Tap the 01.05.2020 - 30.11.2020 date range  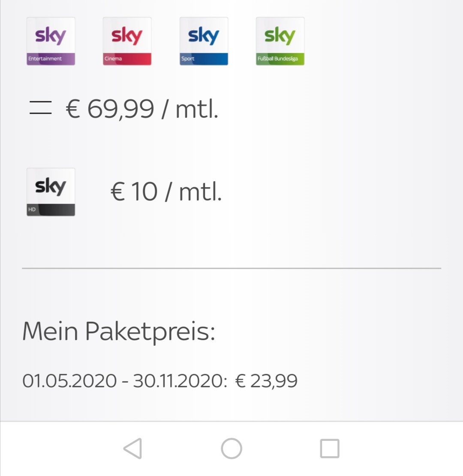[x=125, y=381]
